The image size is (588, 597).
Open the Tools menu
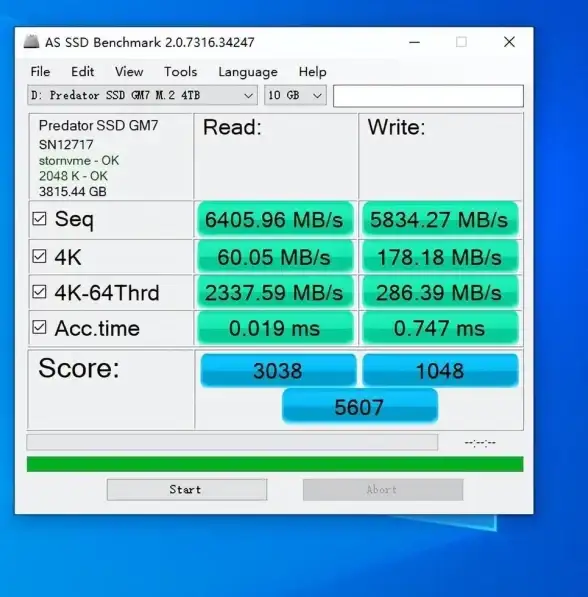point(181,72)
